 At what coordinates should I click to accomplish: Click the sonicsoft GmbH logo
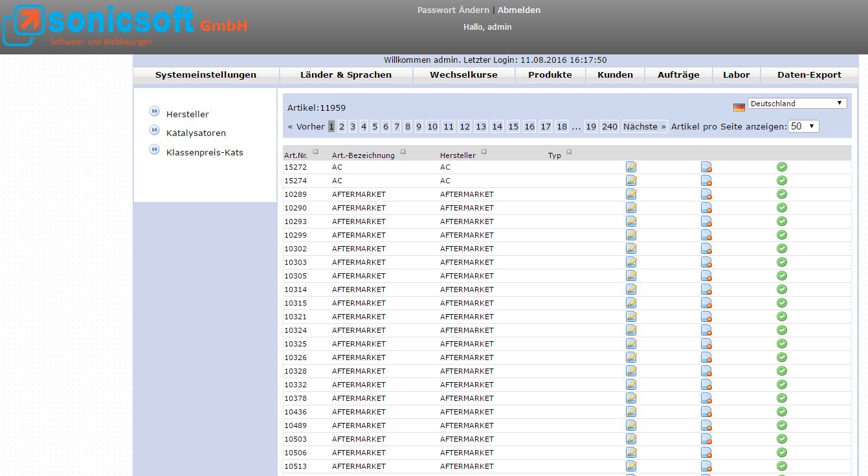point(126,26)
